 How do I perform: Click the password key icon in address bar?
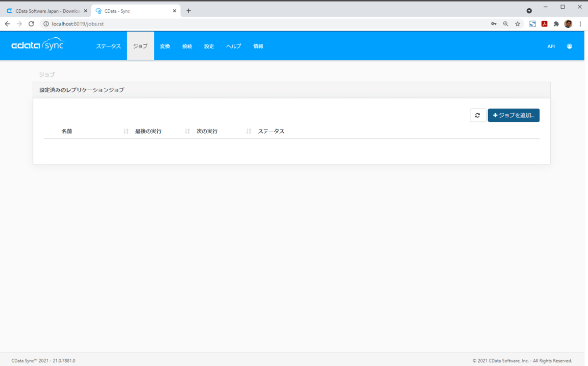494,24
